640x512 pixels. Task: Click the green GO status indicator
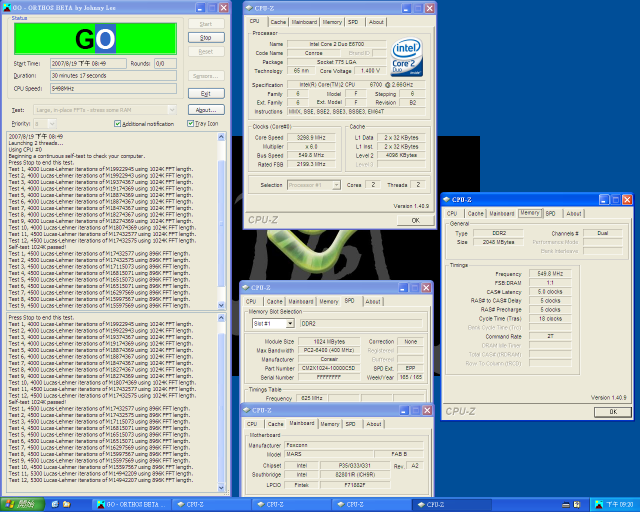(96, 39)
